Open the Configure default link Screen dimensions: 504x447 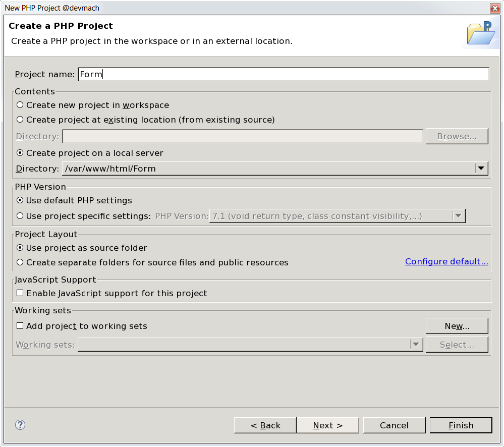[x=446, y=261]
